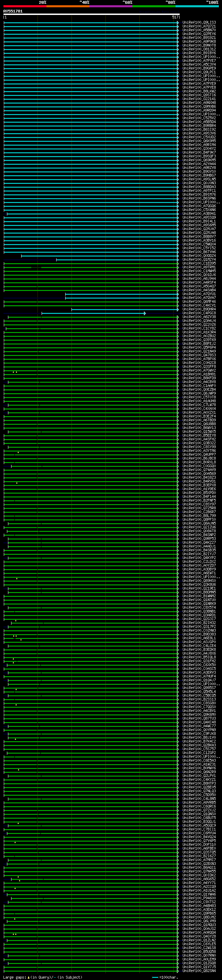Click the UniRef100_A1BH81 label
222x980 pixels.
coord(199,374)
